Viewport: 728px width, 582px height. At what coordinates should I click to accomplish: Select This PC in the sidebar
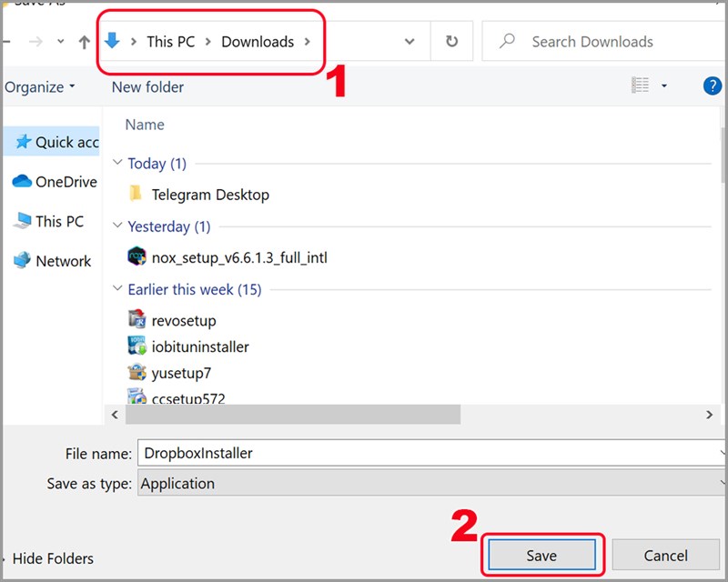pyautogui.click(x=56, y=221)
